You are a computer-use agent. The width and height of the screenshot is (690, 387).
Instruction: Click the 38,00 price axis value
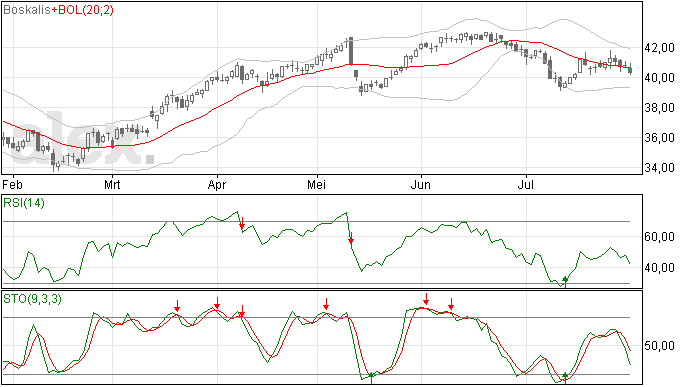pos(659,107)
